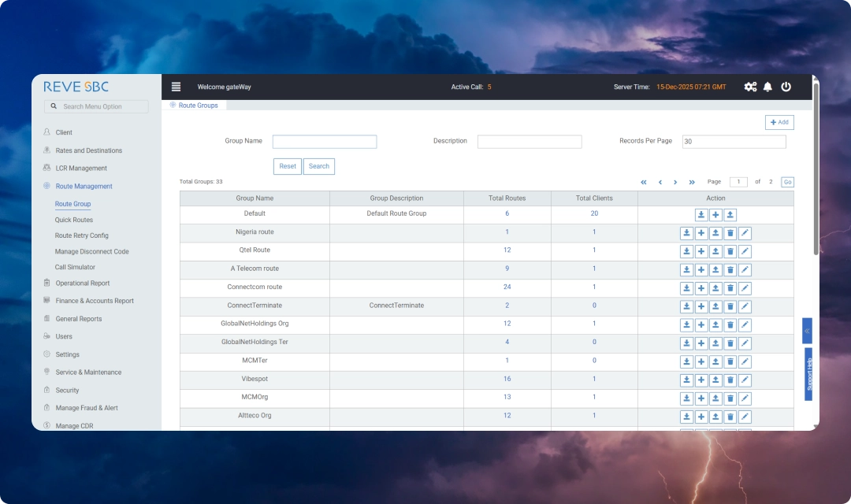Delete the Nigeria route group
Screen dimensions: 851x504
730,233
